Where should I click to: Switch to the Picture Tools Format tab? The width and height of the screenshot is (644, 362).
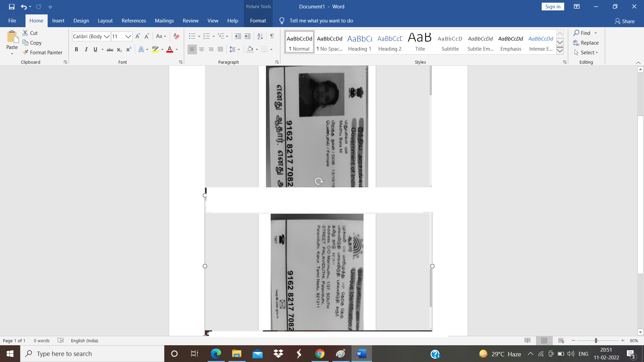[258, 21]
